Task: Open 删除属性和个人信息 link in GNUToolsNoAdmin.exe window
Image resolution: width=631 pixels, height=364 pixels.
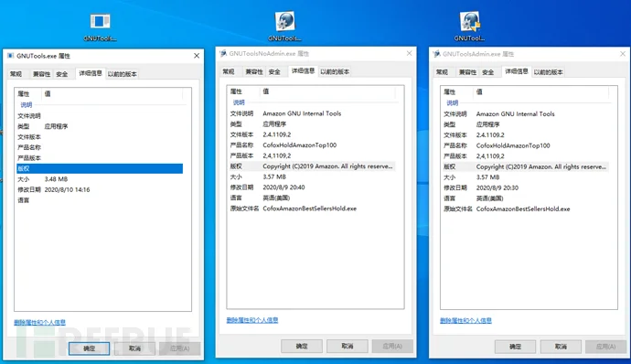Action: (252, 320)
